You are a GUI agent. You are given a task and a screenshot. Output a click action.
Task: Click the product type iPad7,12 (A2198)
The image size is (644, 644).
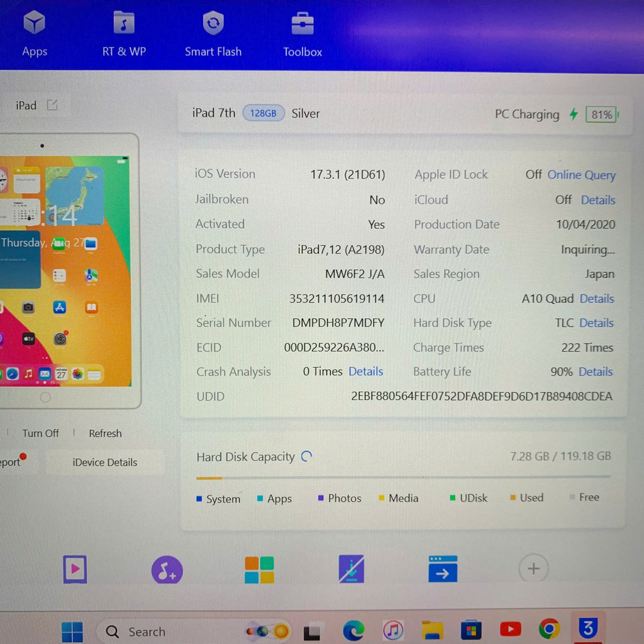click(x=341, y=249)
